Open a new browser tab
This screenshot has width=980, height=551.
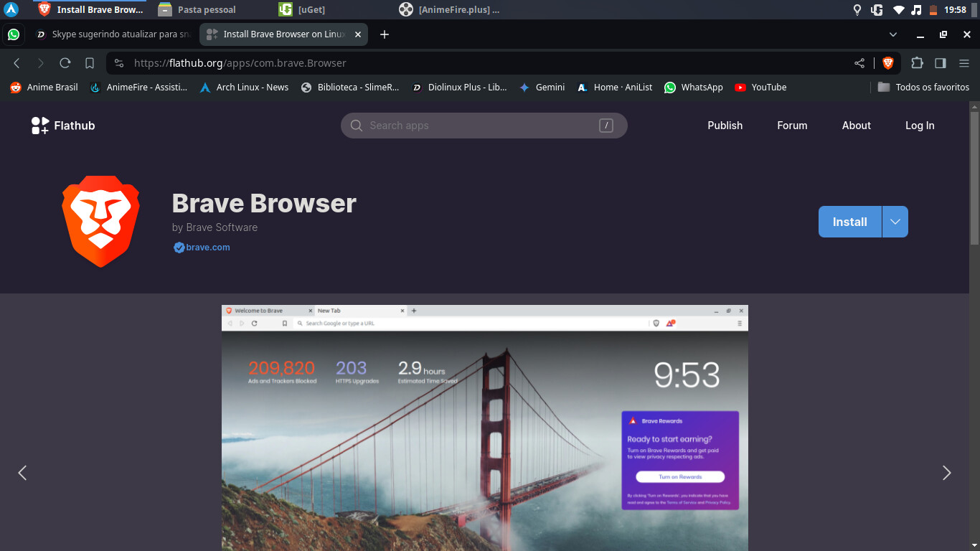click(x=385, y=34)
